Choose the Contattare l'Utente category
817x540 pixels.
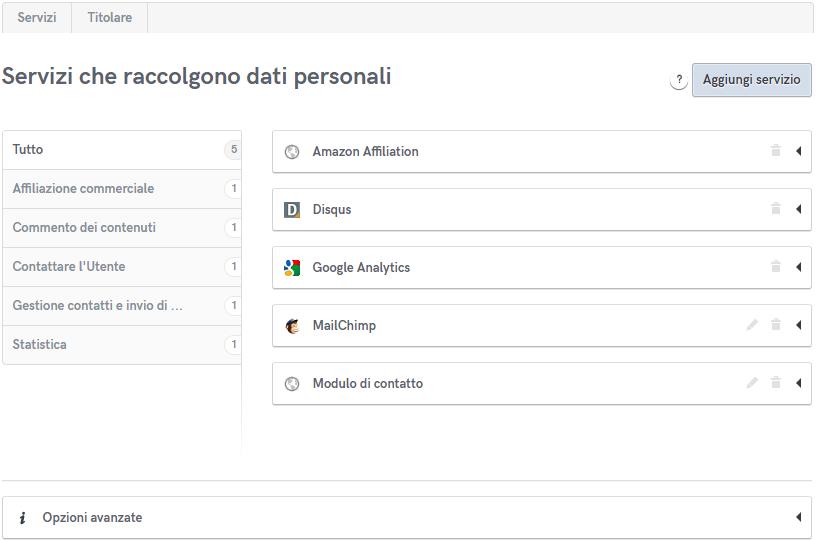[x=69, y=266]
